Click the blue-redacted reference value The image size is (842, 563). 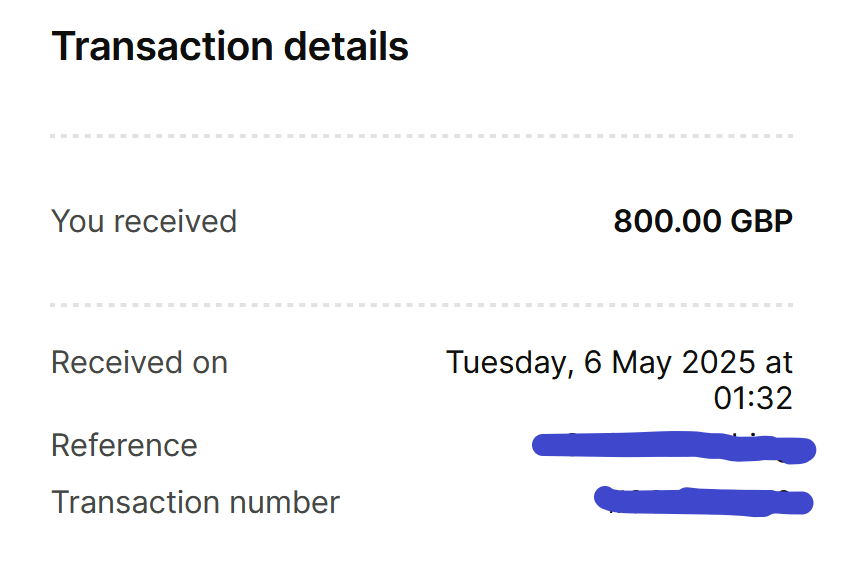(675, 447)
